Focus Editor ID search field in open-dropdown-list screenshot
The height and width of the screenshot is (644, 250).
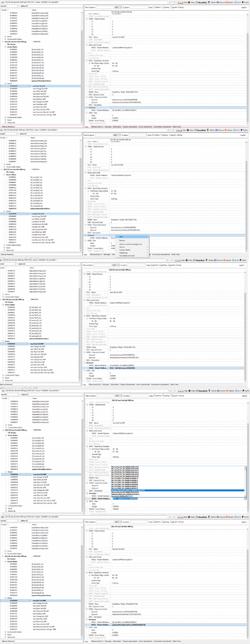point(55,394)
